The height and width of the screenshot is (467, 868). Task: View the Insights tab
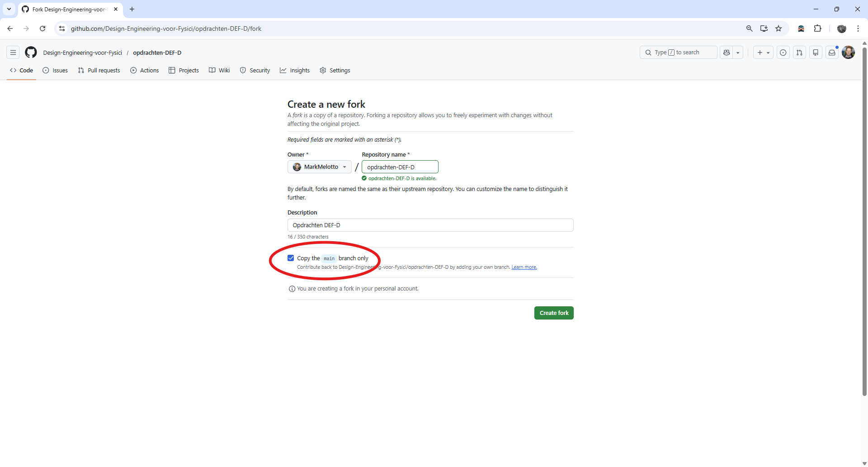pos(295,70)
